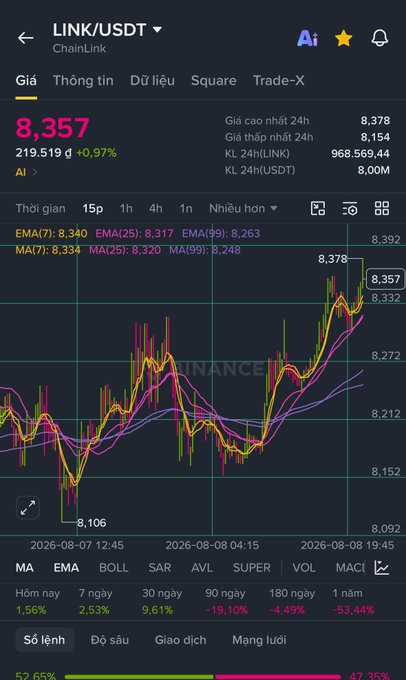Click the 2026-08-08 04:15 time label
Viewport: 406px width, 680px height.
click(212, 545)
